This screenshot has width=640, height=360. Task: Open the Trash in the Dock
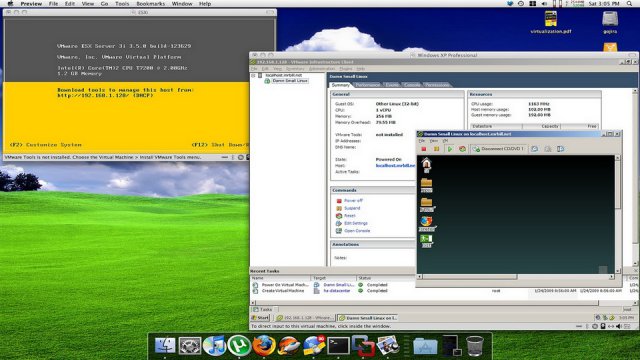475,346
